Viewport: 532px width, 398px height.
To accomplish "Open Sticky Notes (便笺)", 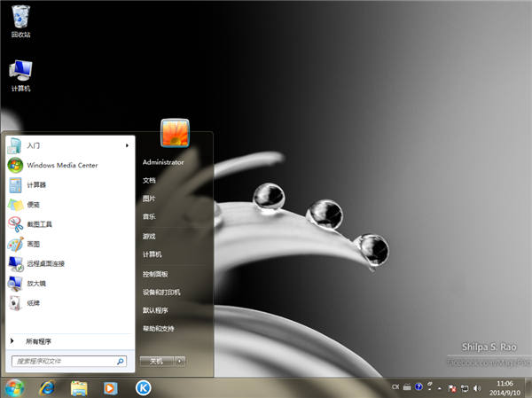I will click(33, 204).
